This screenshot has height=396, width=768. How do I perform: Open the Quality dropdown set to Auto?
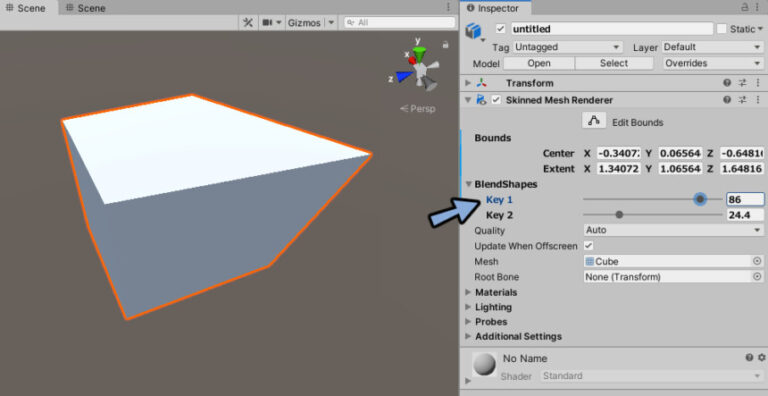tap(673, 230)
